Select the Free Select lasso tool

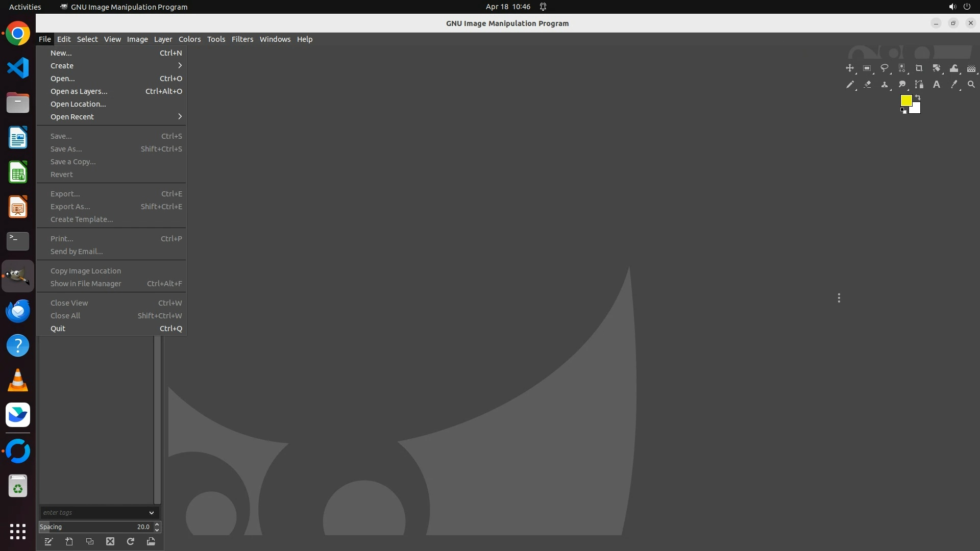(884, 68)
